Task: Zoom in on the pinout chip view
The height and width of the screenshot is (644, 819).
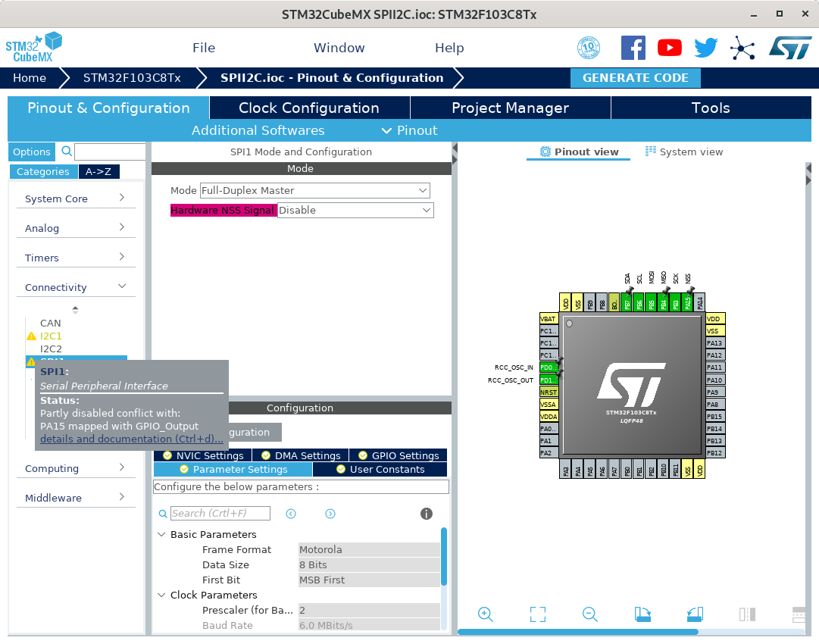Action: click(485, 614)
